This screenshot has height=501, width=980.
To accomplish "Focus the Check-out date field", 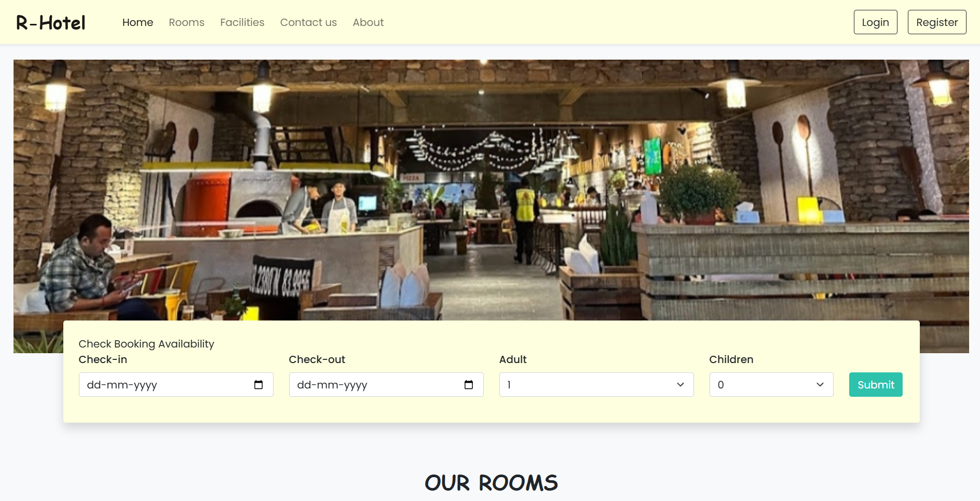I will 386,385.
